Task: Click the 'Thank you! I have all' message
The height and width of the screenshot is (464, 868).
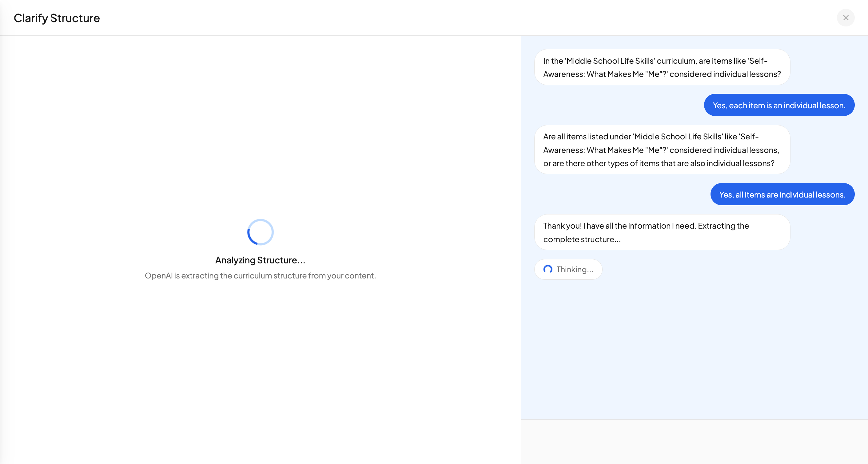Action: point(662,232)
